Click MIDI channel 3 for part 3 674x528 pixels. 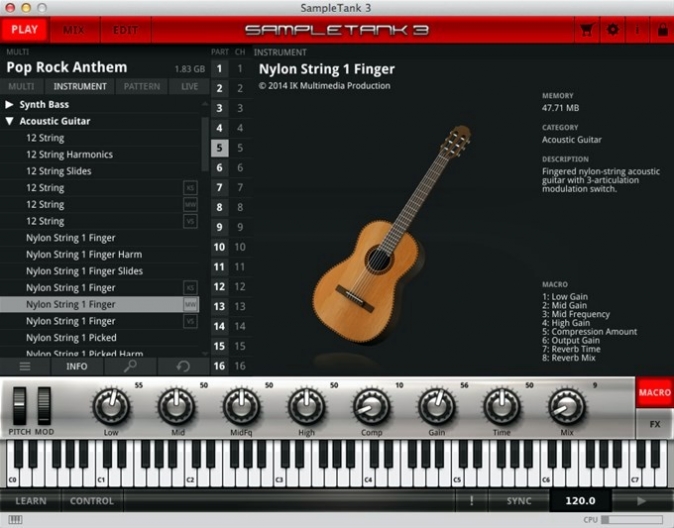(240, 108)
